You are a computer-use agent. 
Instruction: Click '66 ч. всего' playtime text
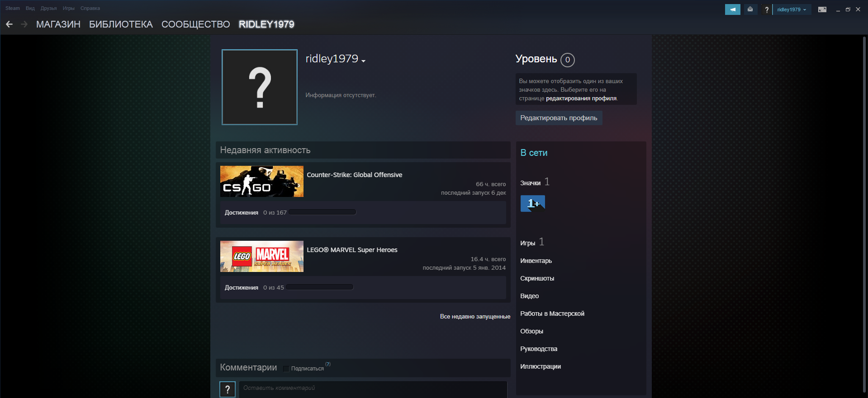491,184
